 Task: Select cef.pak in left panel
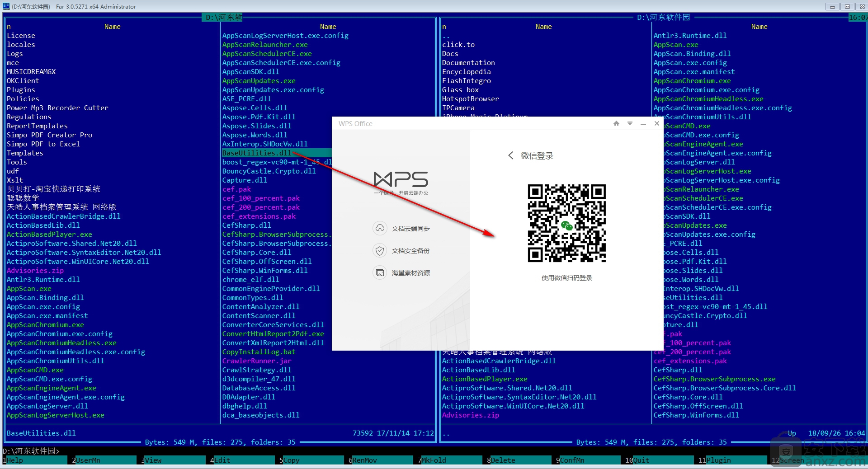236,189
